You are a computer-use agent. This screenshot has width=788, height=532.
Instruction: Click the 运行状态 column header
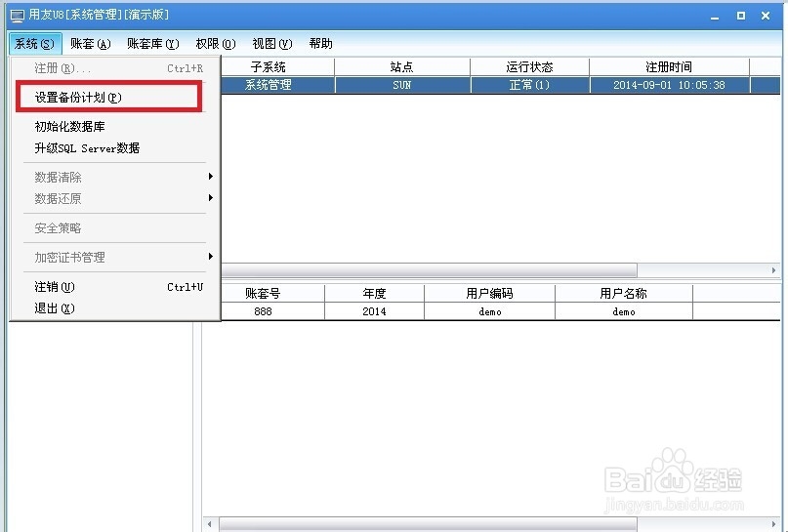click(x=529, y=66)
